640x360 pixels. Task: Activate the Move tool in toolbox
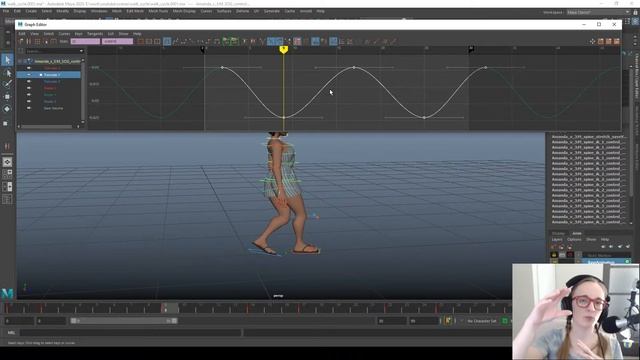[x=7, y=97]
